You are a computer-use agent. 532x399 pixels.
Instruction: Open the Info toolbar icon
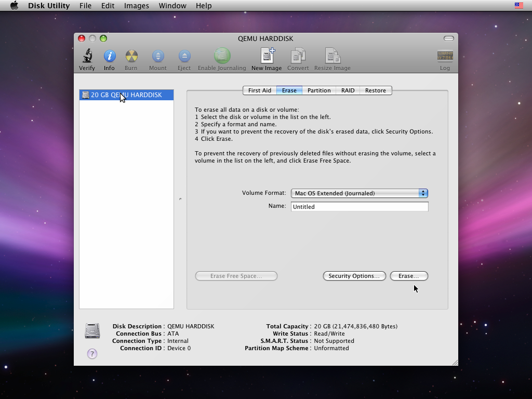tap(109, 56)
